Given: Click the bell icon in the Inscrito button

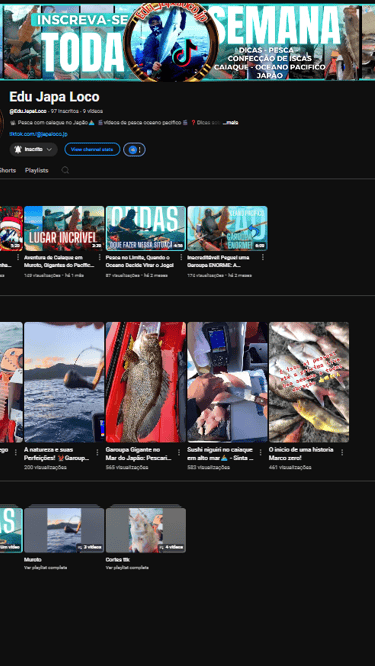Looking at the screenshot, I should click(x=17, y=150).
